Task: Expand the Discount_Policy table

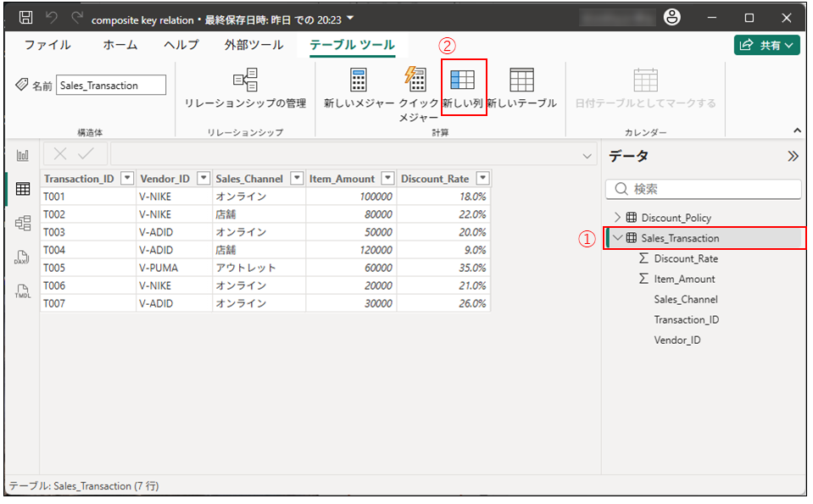Action: (x=617, y=218)
